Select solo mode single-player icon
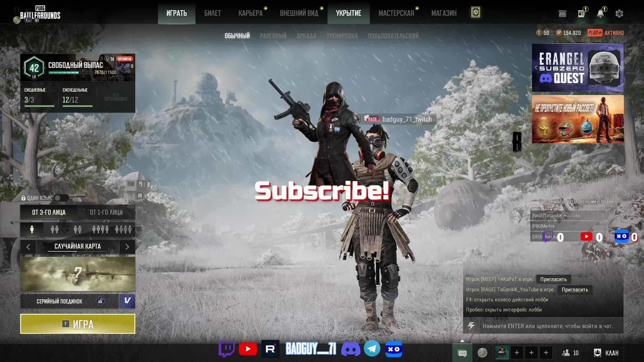Image resolution: width=644 pixels, height=362 pixels. (x=32, y=229)
